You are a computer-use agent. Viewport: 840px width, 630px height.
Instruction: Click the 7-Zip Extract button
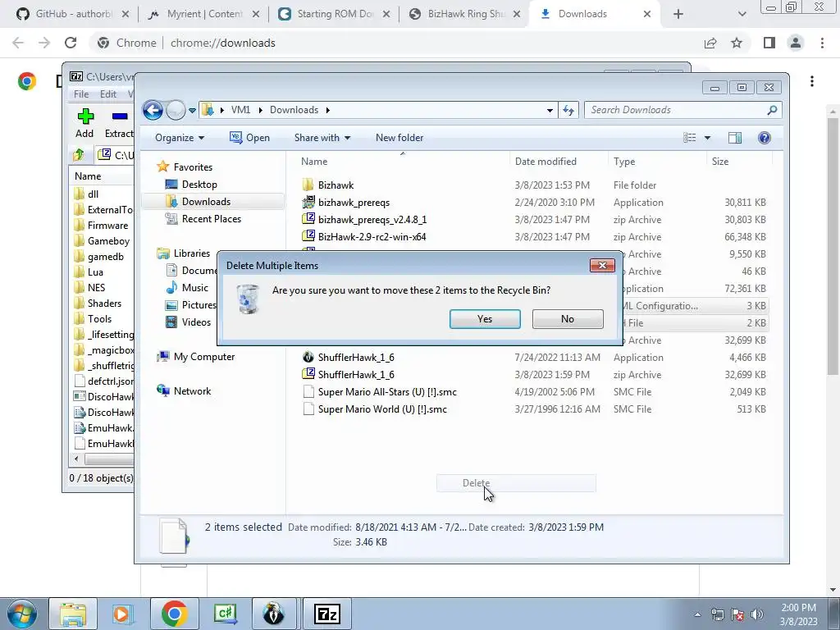118,123
